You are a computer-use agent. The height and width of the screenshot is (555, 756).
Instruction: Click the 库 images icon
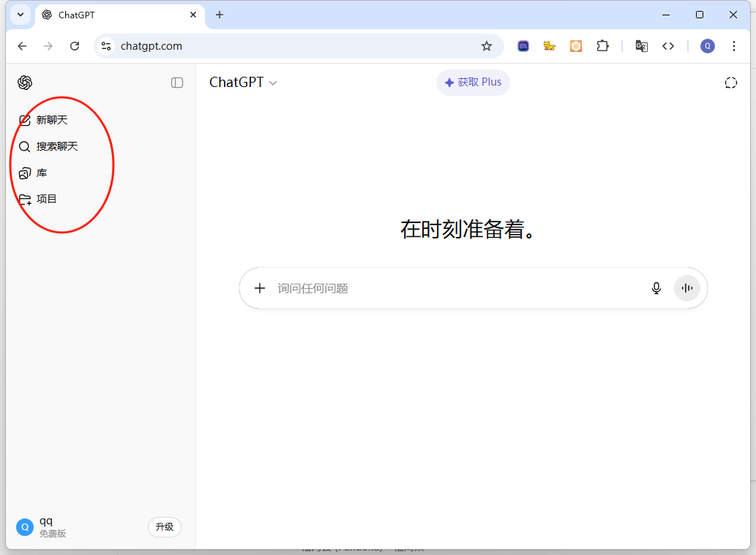click(x=25, y=173)
